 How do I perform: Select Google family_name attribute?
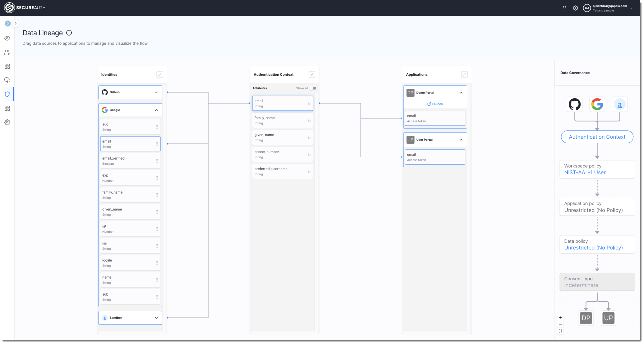tap(130, 195)
